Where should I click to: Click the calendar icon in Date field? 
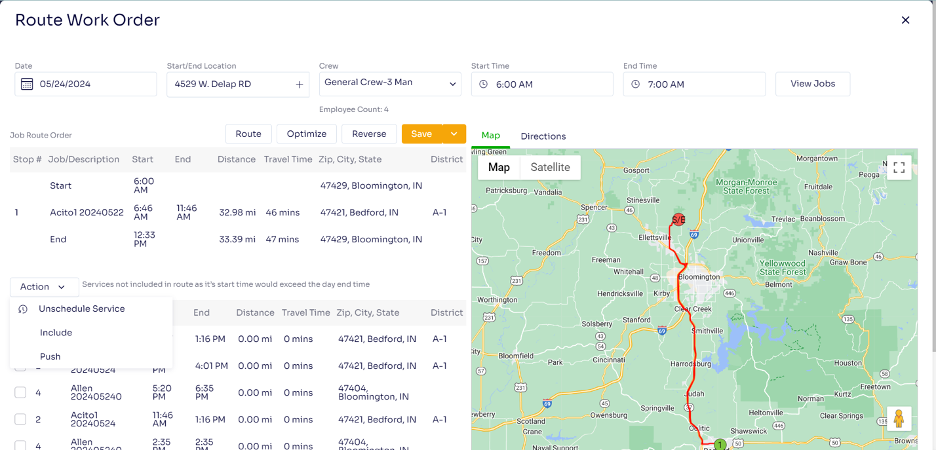27,84
